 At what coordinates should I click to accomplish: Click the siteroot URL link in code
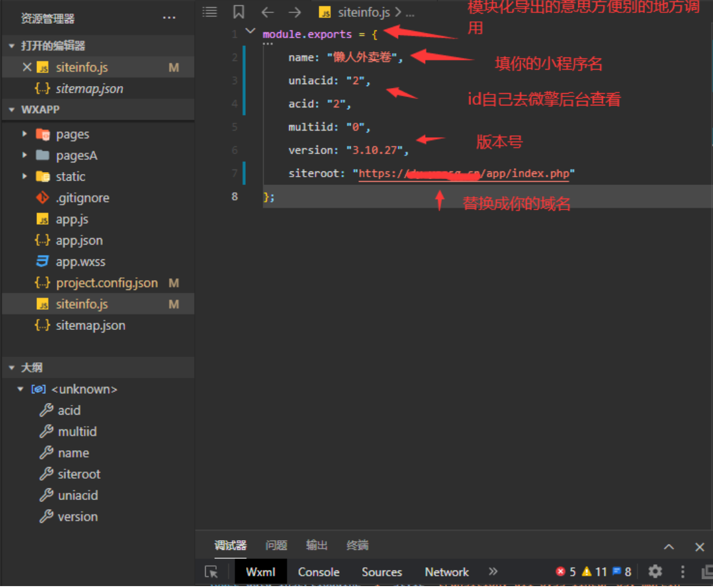pos(466,173)
